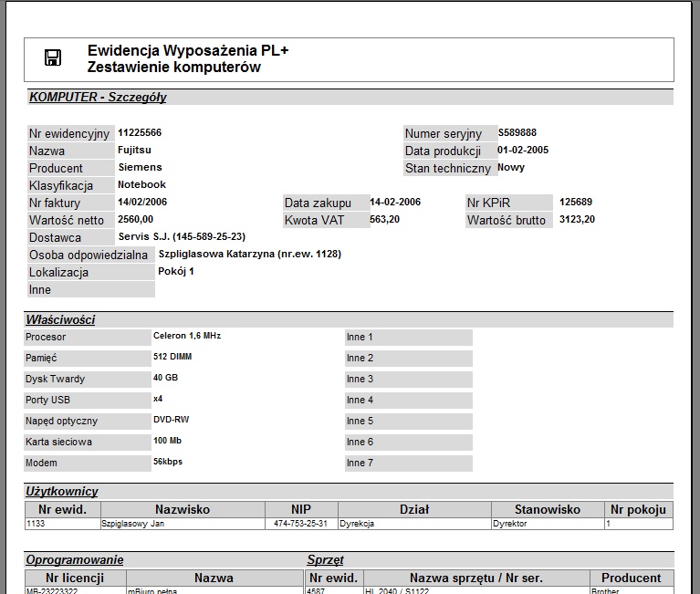Click network card value '100 Mb'

(167, 441)
